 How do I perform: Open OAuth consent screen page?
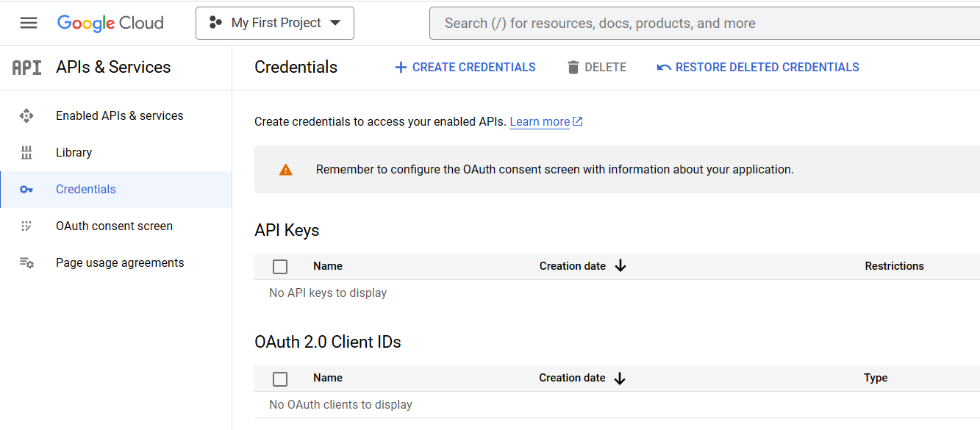coord(115,226)
